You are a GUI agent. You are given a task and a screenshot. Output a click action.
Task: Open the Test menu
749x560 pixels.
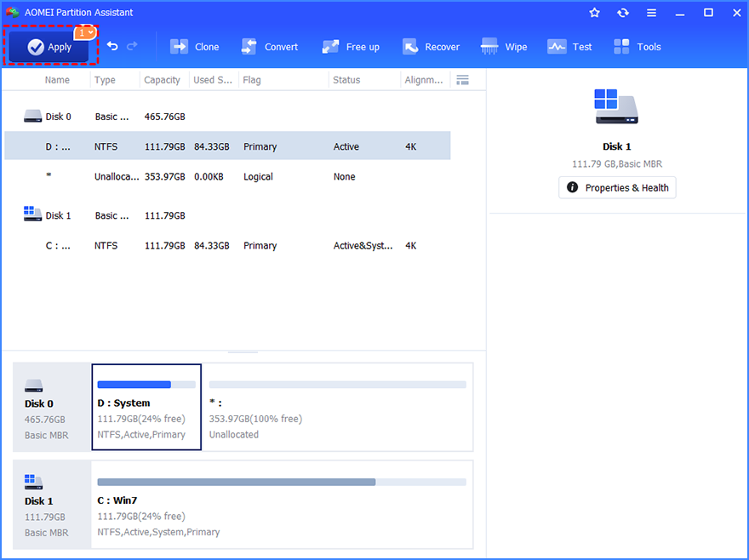point(569,47)
